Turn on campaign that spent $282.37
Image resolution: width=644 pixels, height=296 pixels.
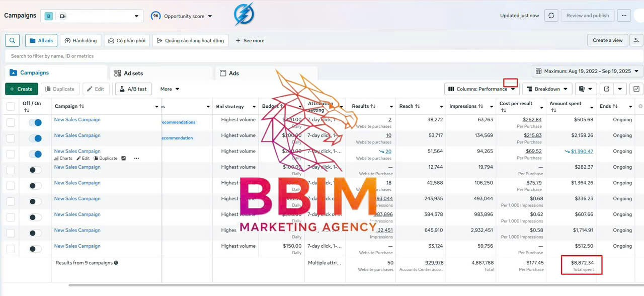pyautogui.click(x=35, y=170)
